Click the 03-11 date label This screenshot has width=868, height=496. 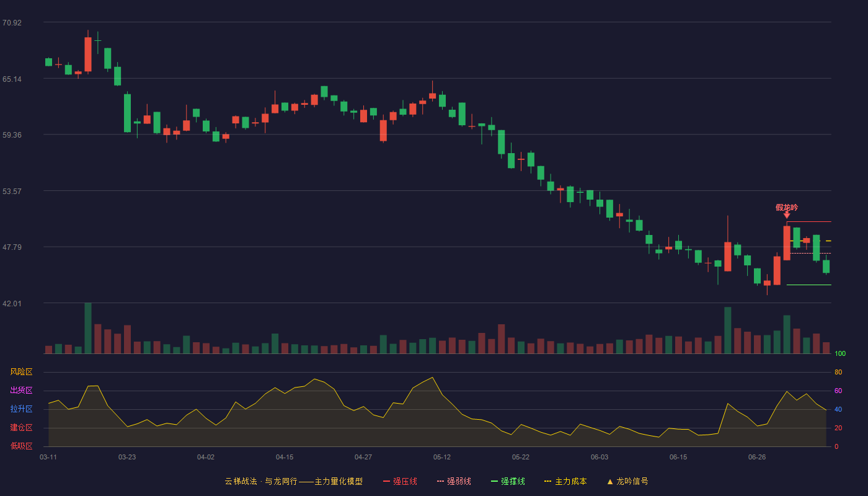pos(48,457)
